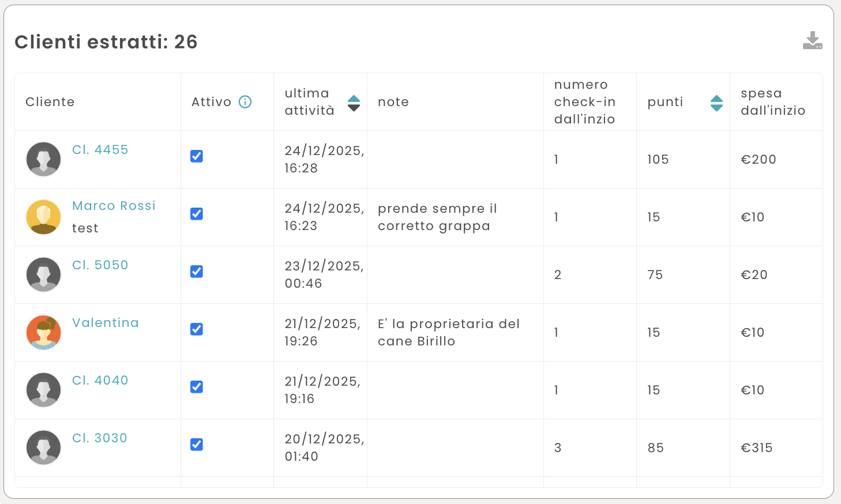Click the Cl. 4455 avatar icon
Viewport: 841px width, 504px height.
coord(44,159)
